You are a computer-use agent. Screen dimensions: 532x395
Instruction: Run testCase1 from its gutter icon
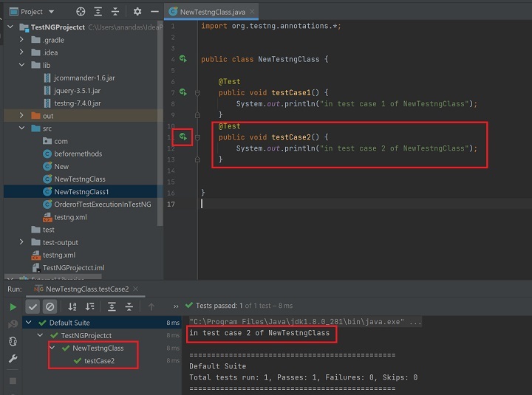(x=183, y=92)
